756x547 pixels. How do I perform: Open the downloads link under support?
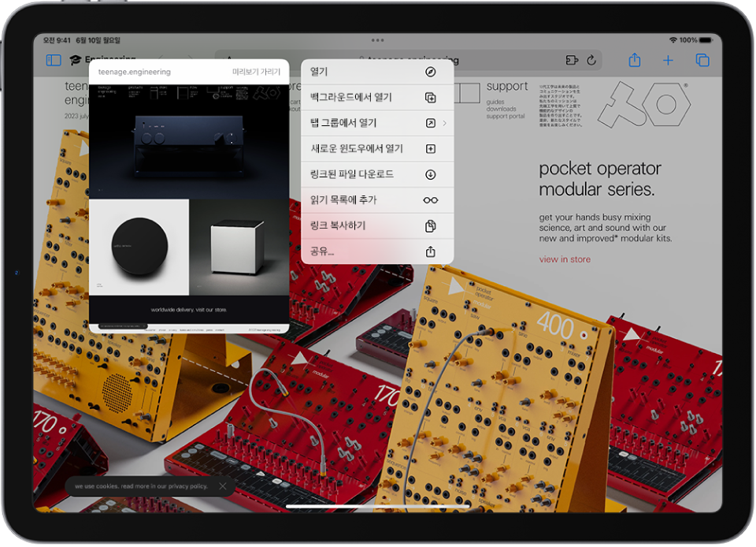pyautogui.click(x=501, y=109)
